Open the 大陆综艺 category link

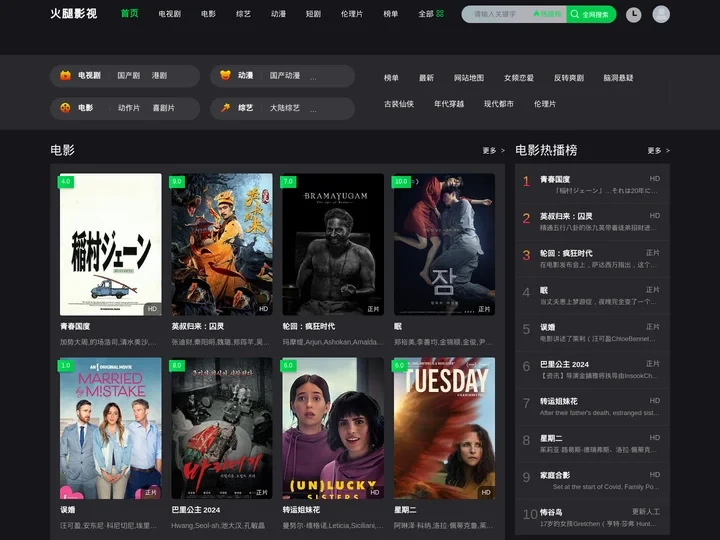coord(285,108)
